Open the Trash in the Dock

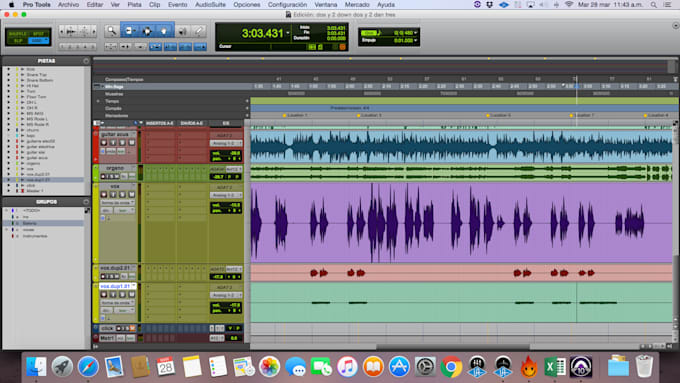(x=644, y=367)
